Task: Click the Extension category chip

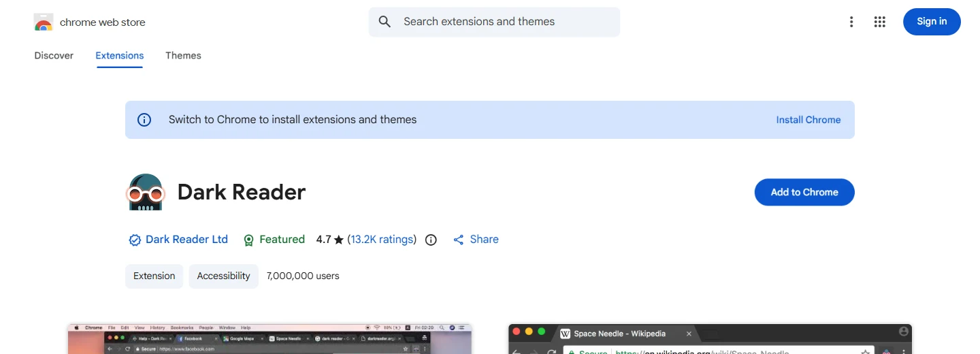Action: (x=154, y=276)
